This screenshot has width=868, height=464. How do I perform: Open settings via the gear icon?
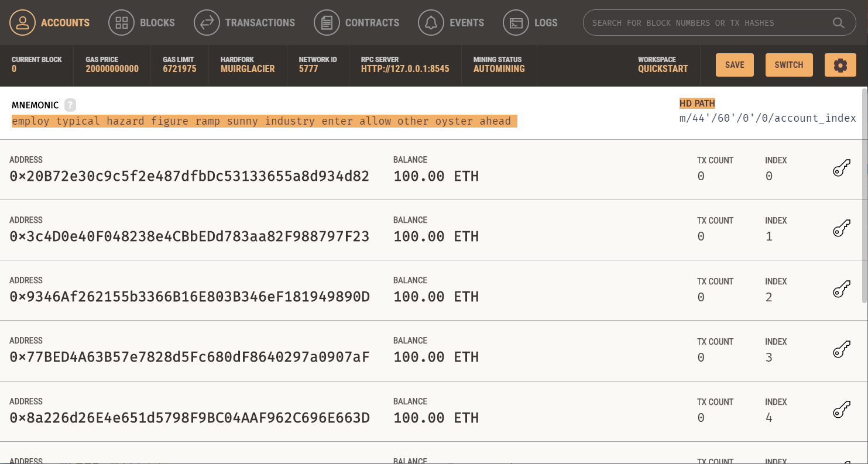tap(840, 65)
